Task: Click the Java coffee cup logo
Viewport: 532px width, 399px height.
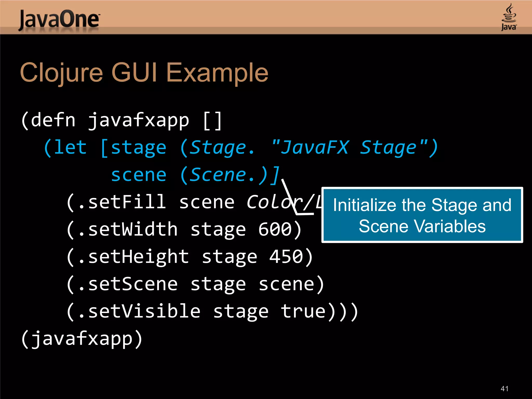Action: pyautogui.click(x=509, y=17)
